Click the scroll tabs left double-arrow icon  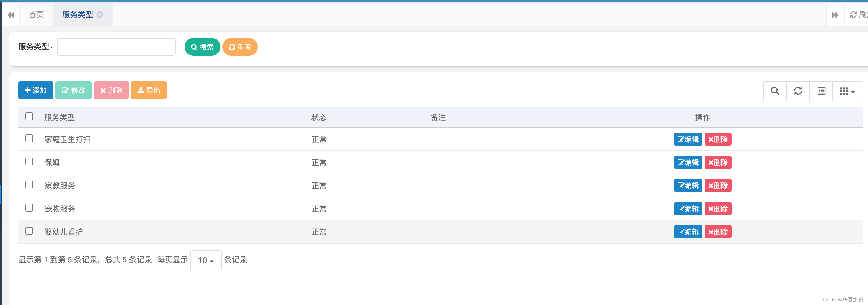11,15
